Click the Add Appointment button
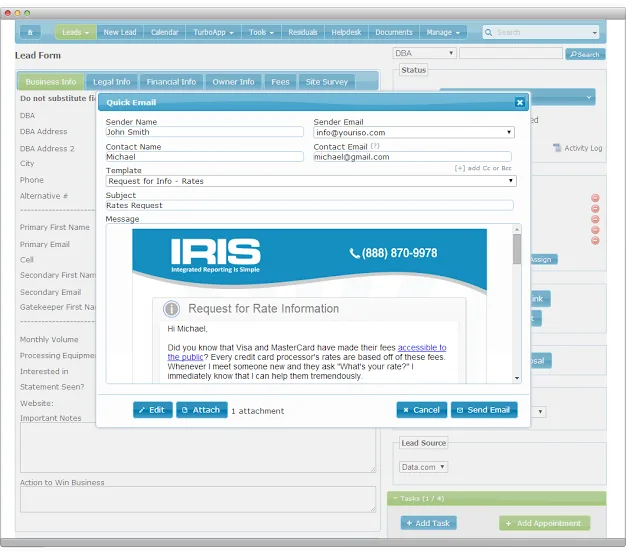 coord(545,523)
